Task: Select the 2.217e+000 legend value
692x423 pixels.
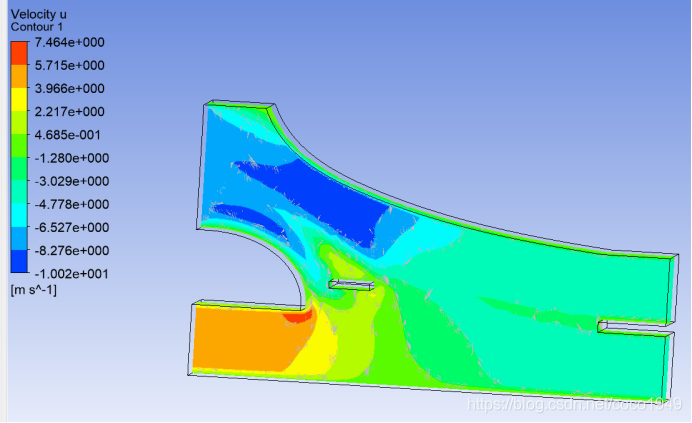Action: 70,112
